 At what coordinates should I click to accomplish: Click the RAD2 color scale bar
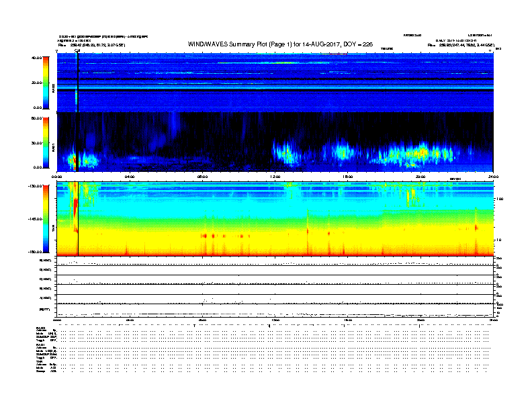46,83
